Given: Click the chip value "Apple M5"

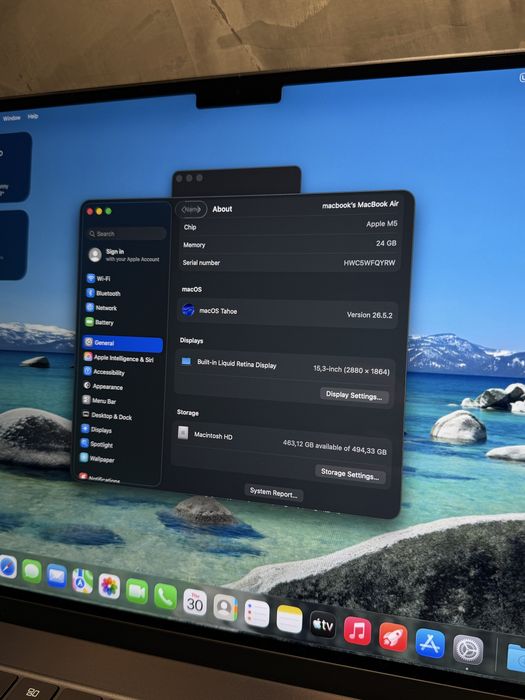Looking at the screenshot, I should click(382, 224).
